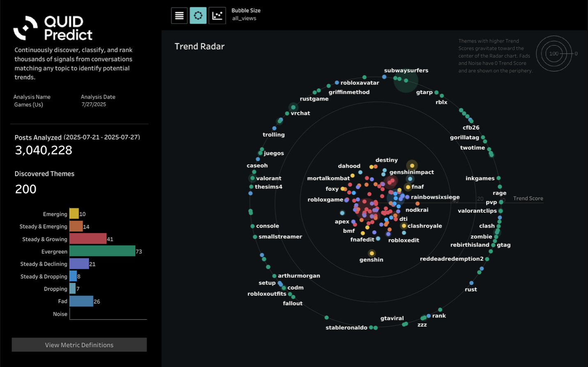Open the scatter plot view icon
The height and width of the screenshot is (367, 588).
click(217, 16)
